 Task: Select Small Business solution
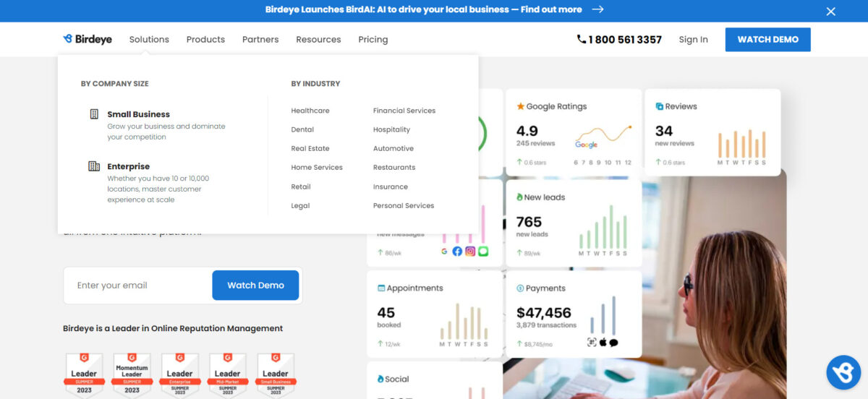pos(138,114)
